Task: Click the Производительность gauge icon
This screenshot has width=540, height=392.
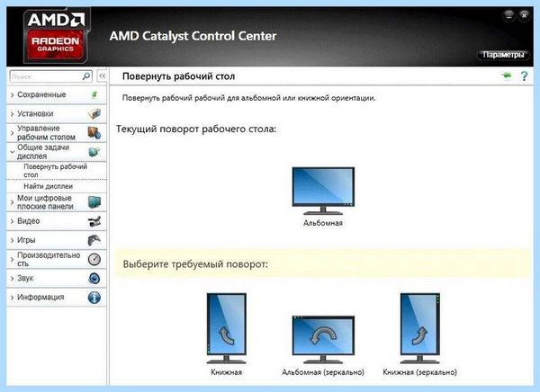Action: [94, 259]
